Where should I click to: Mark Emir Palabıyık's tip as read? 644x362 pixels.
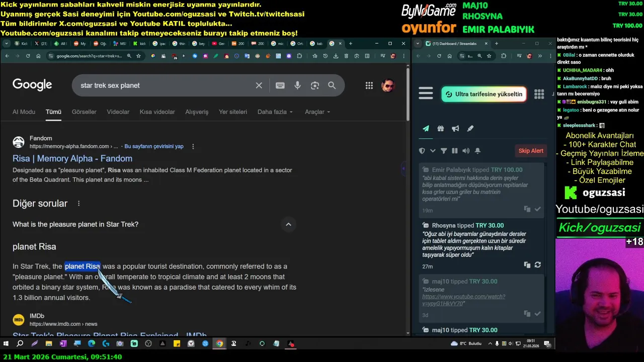[x=537, y=209]
